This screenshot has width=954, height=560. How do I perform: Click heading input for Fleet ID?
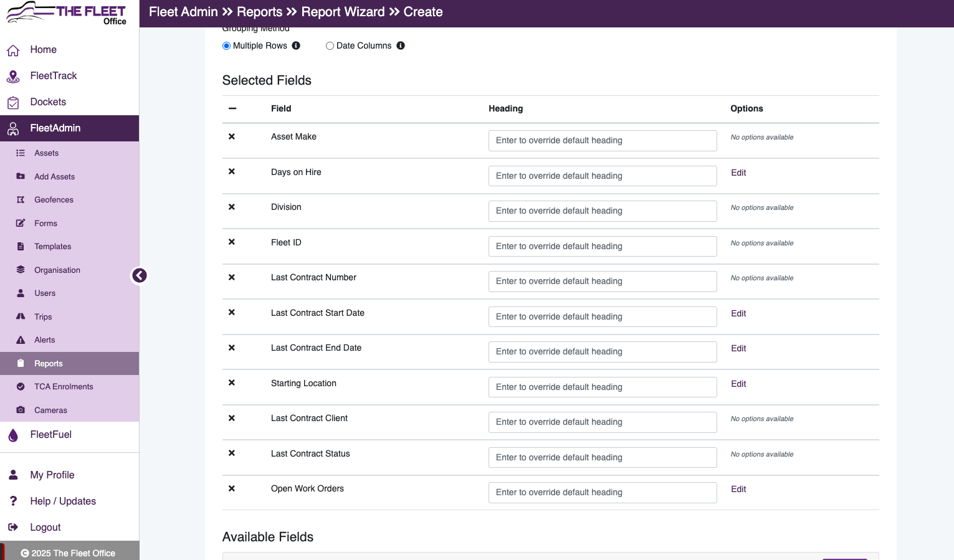click(x=603, y=246)
